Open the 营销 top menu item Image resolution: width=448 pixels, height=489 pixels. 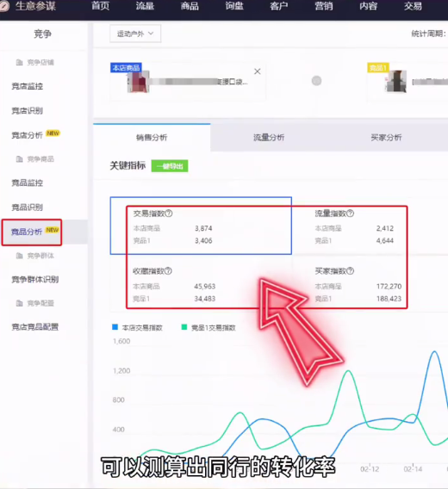coord(324,6)
